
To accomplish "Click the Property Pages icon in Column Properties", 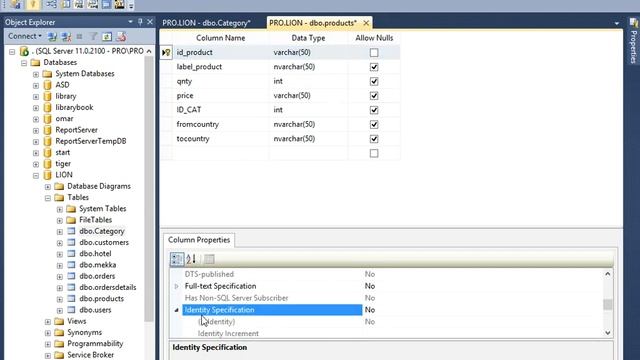I will click(x=209, y=259).
